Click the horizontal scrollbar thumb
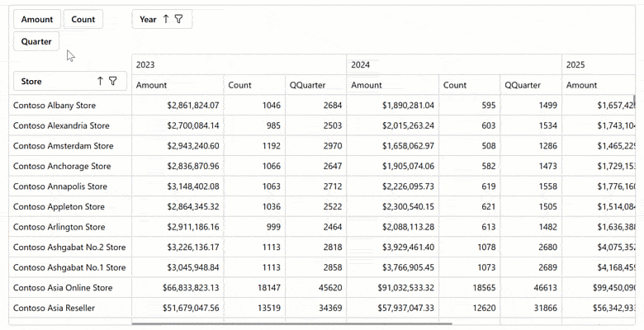The height and width of the screenshot is (330, 644). click(x=291, y=324)
